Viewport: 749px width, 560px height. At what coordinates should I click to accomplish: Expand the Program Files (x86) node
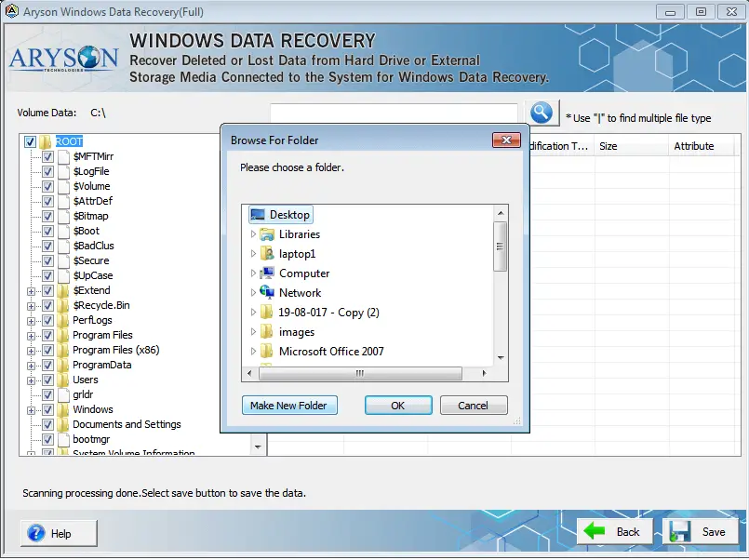[31, 350]
